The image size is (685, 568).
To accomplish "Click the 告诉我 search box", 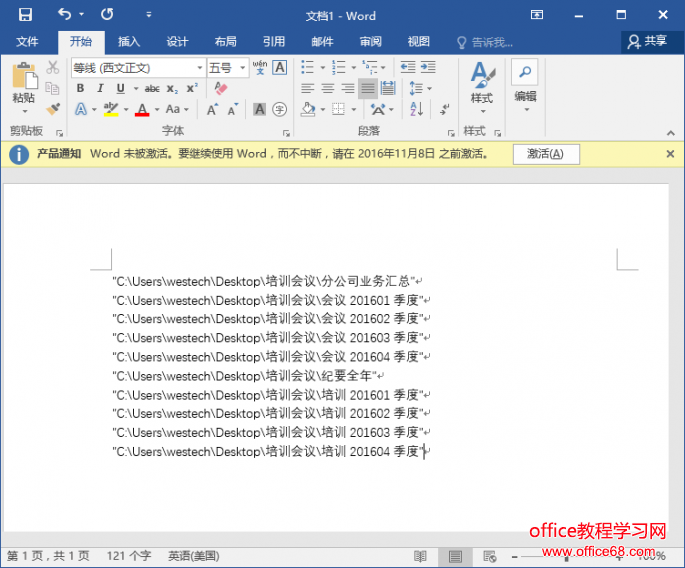I will click(486, 42).
